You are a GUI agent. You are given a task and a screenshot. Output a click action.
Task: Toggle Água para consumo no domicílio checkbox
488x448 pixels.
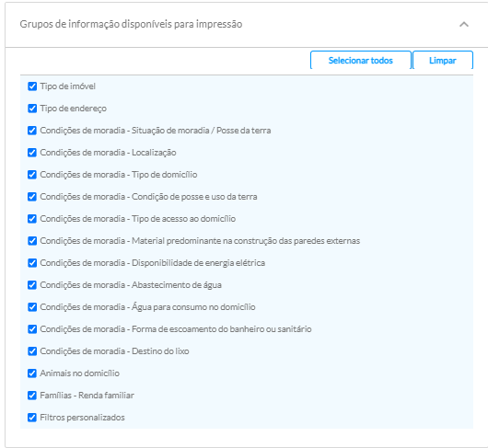32,307
